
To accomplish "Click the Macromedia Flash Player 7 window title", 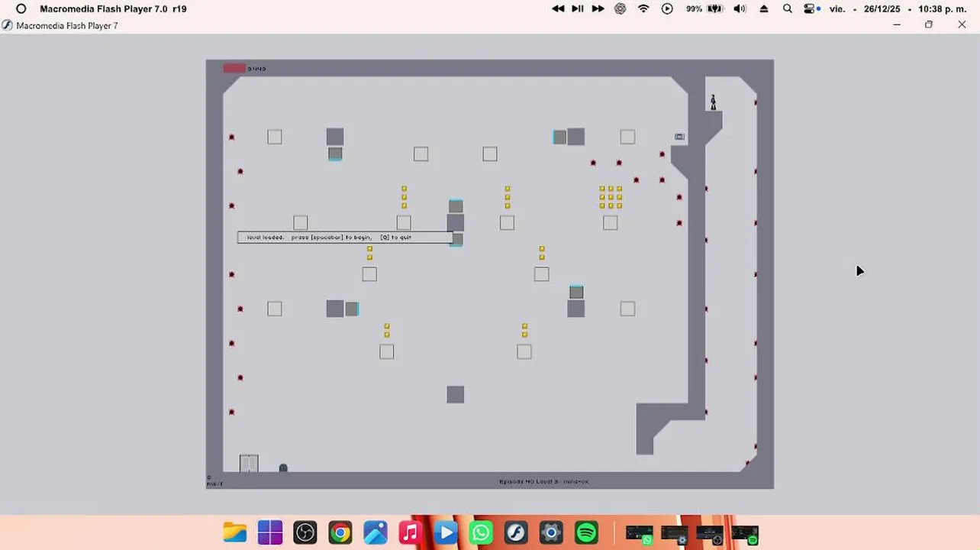I will [x=67, y=25].
